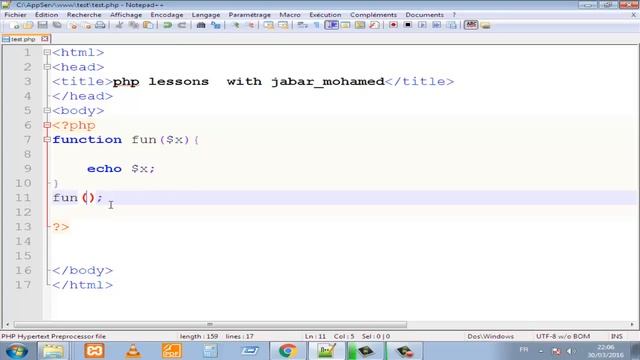The image size is (640, 360).
Task: Zoom in using toolbar Zoom In icon
Action: pos(236,25)
